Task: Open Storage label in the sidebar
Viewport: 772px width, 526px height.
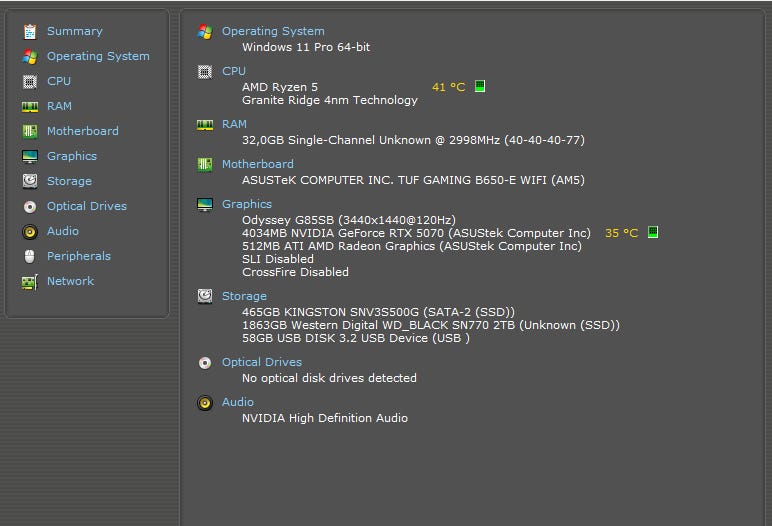Action: [69, 181]
